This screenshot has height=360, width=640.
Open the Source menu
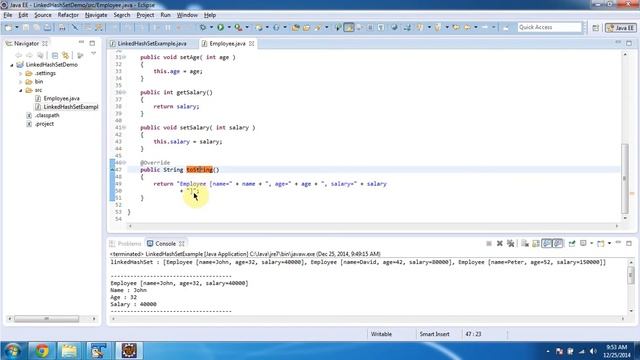click(42, 15)
